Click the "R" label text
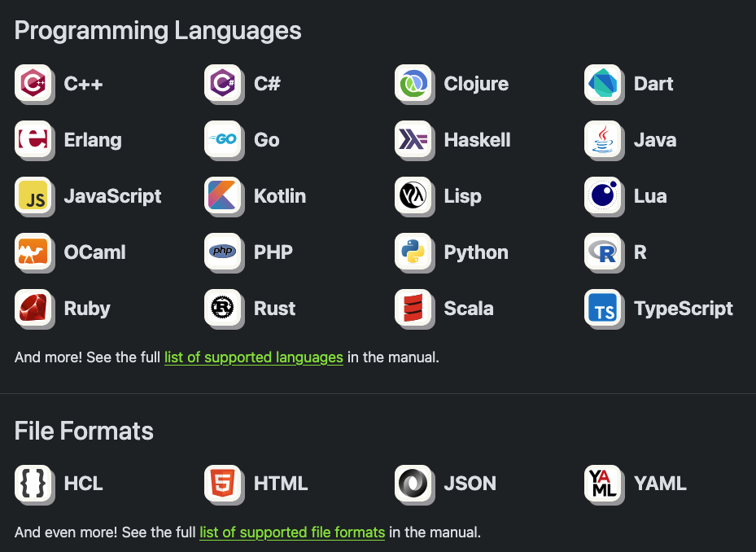Viewport: 756px width, 552px height. click(640, 252)
